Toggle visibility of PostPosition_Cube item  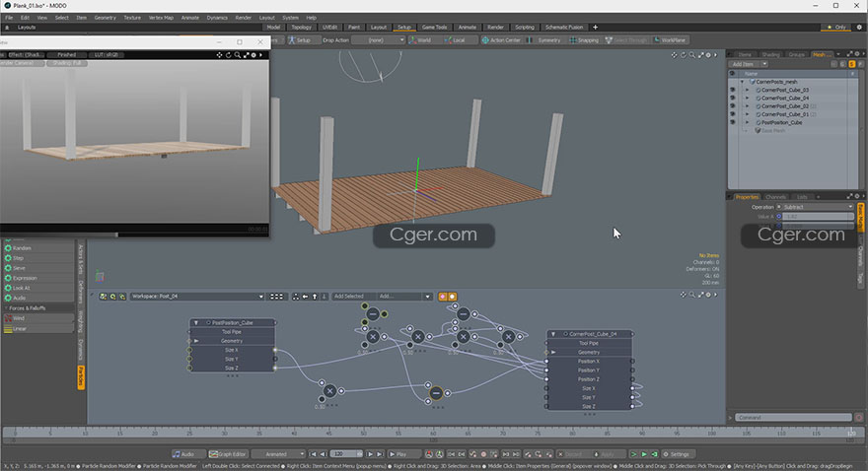(732, 123)
